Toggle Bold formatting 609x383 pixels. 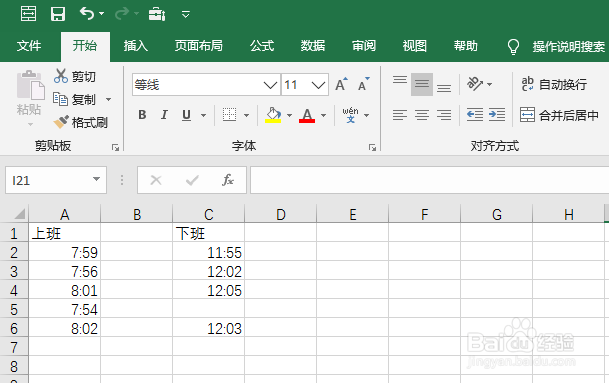click(x=142, y=115)
